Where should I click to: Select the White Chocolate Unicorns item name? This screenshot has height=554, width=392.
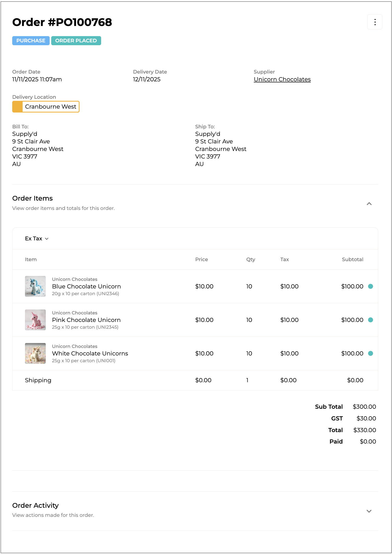pos(90,353)
